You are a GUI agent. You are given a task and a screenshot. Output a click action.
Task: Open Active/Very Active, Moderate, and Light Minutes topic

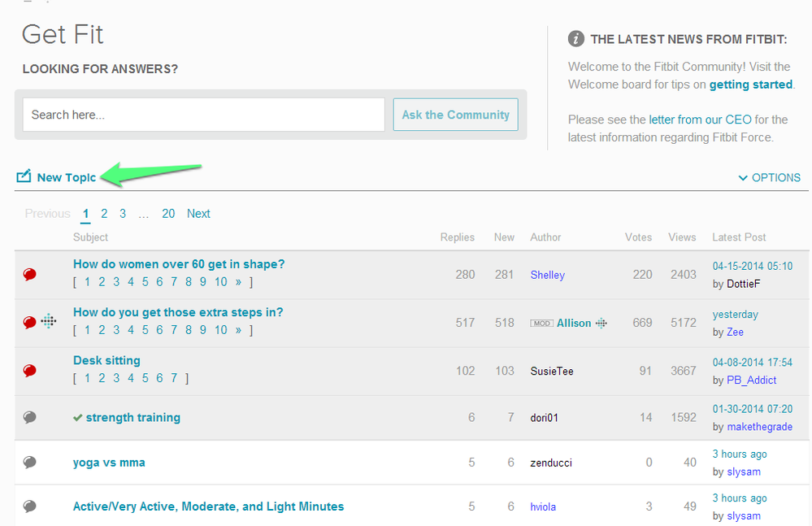pyautogui.click(x=208, y=506)
